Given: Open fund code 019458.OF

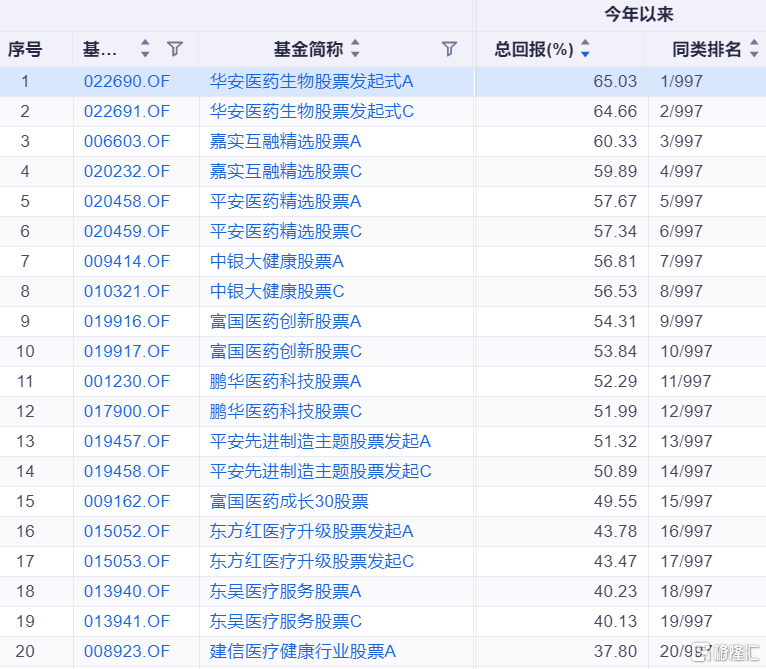Looking at the screenshot, I should 127,471.
